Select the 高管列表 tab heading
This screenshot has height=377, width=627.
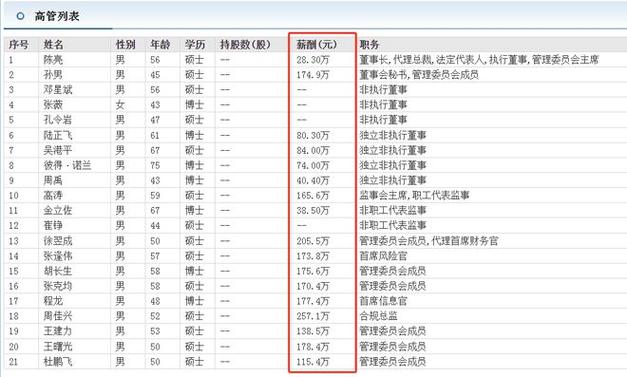coord(57,16)
